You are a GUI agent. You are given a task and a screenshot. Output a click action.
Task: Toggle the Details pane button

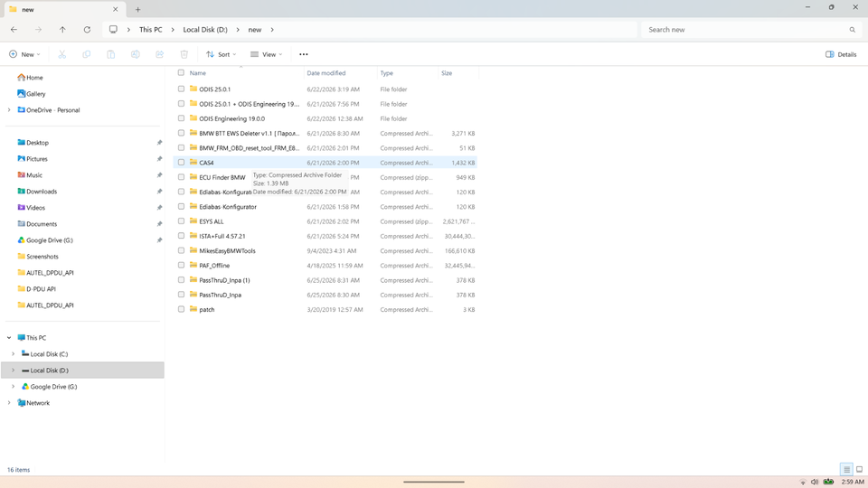(841, 54)
